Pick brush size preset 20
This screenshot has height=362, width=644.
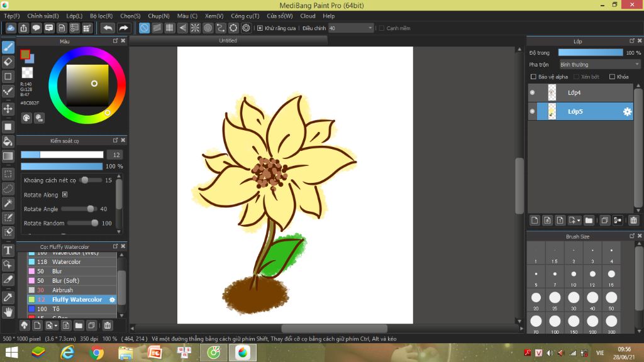pos(536,300)
